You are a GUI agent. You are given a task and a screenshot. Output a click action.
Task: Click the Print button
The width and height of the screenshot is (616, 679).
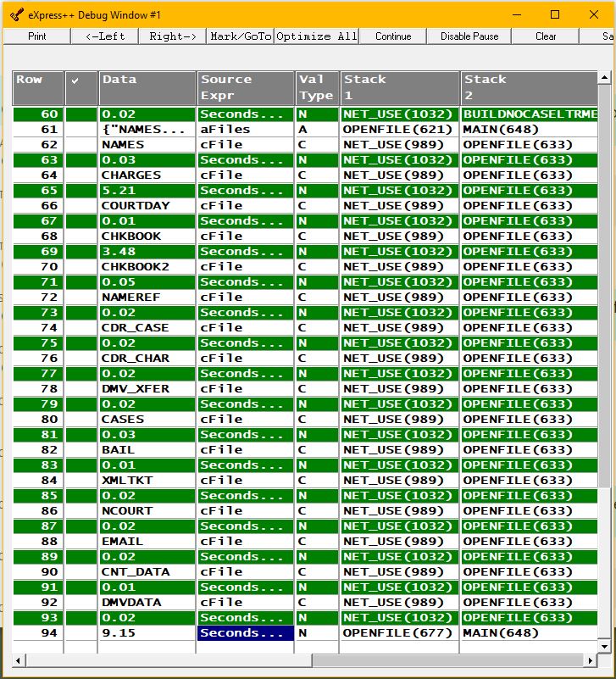coord(36,36)
